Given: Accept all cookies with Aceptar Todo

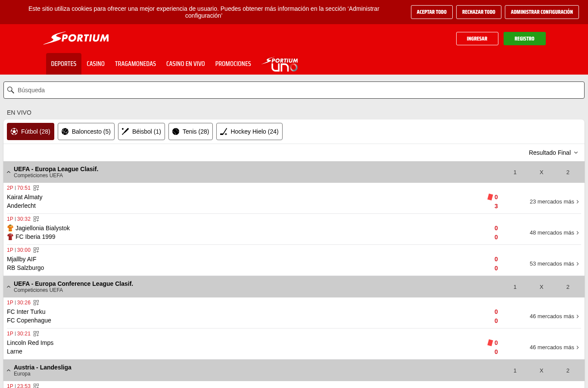Looking at the screenshot, I should (432, 12).
